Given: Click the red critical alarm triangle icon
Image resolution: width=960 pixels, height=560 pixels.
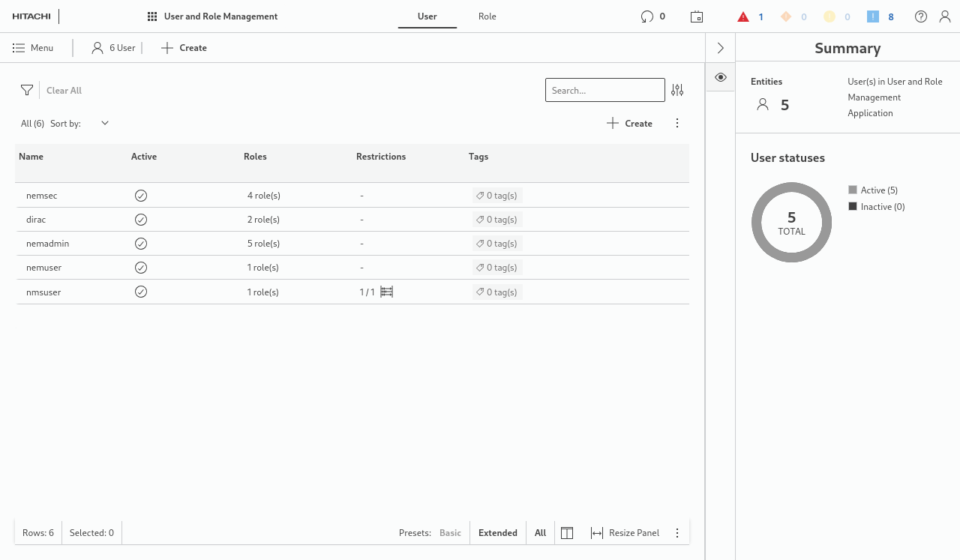Looking at the screenshot, I should point(743,16).
